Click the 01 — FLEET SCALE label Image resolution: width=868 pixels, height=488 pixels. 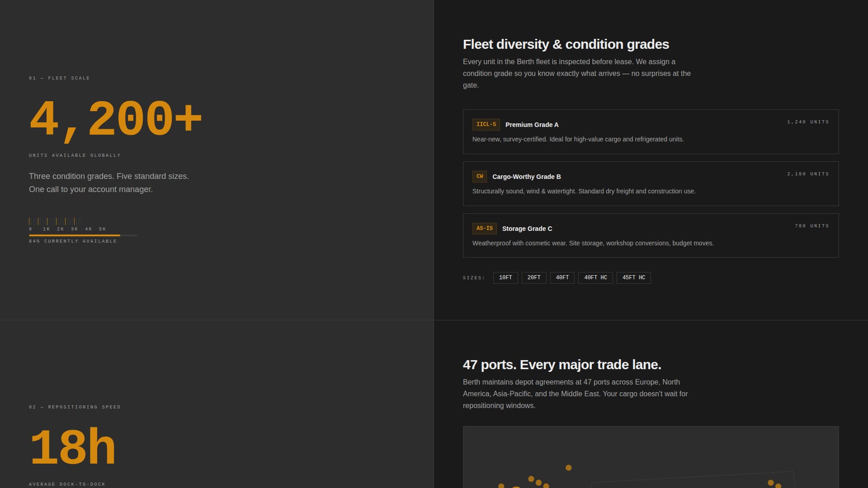(x=59, y=78)
